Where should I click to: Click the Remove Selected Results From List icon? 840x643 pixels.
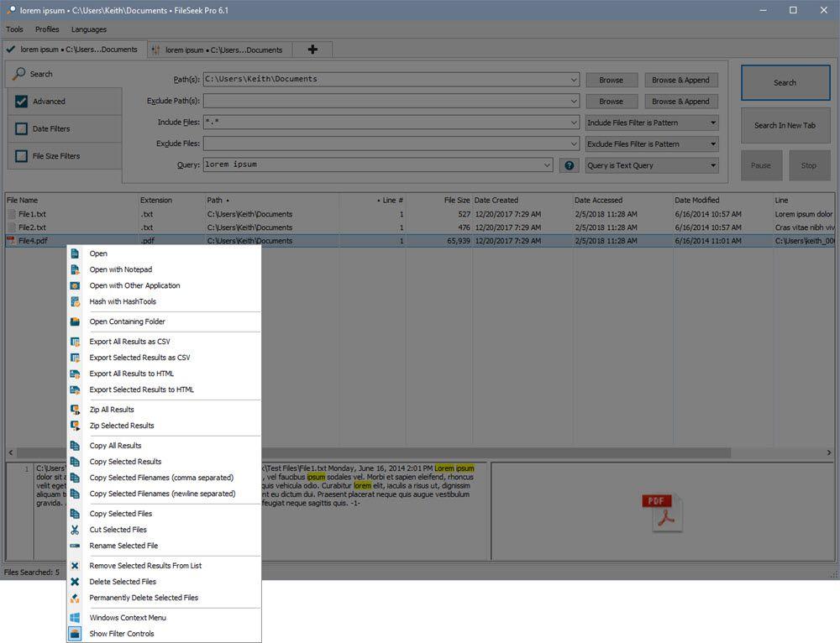click(75, 566)
